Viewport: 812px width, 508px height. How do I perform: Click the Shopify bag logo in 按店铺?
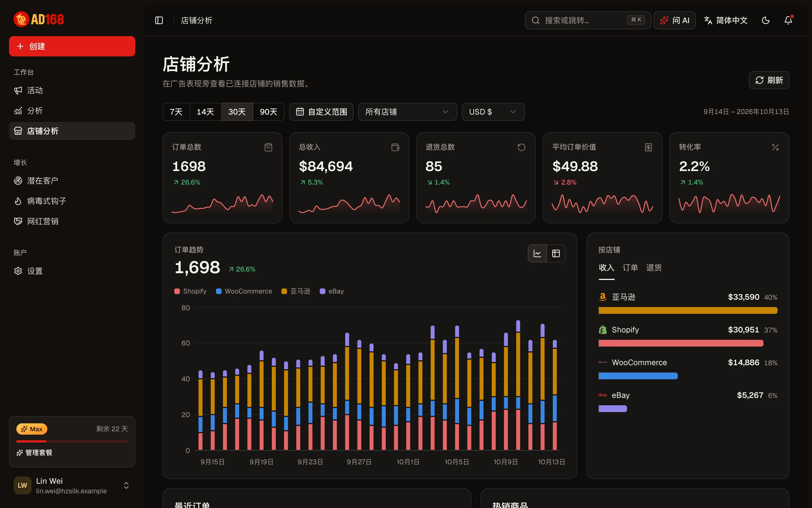(x=603, y=330)
